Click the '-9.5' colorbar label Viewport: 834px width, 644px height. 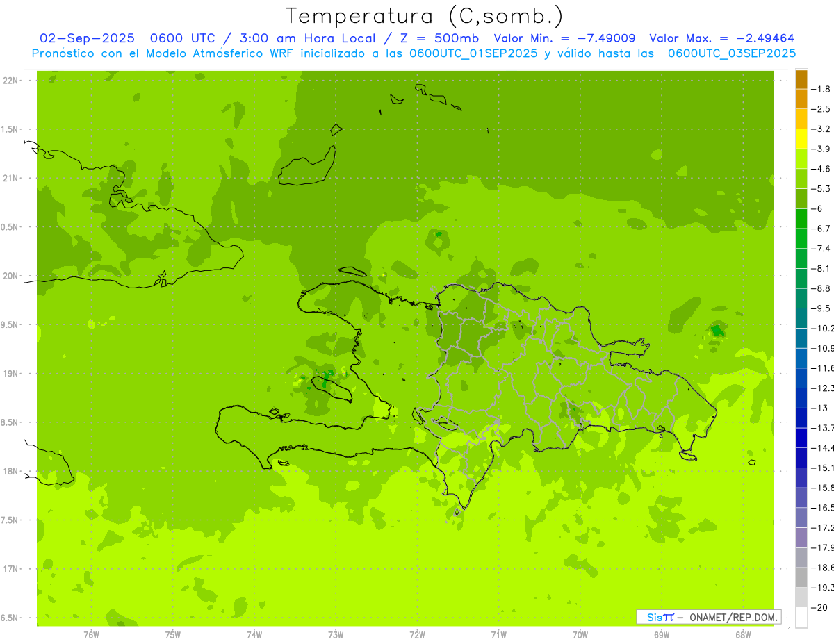click(x=821, y=308)
